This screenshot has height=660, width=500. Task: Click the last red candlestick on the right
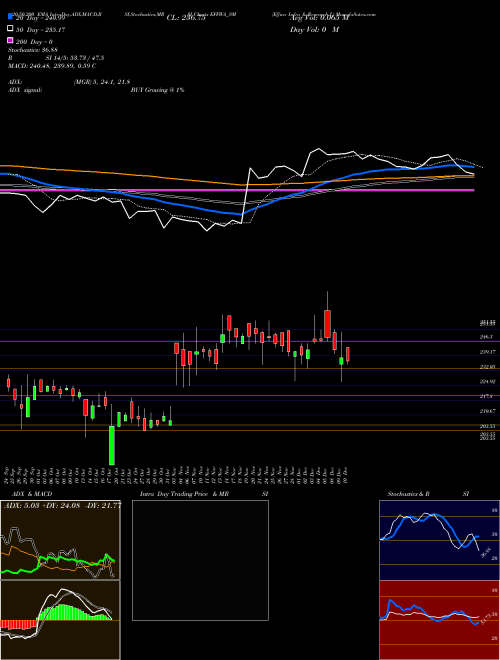coord(348,354)
